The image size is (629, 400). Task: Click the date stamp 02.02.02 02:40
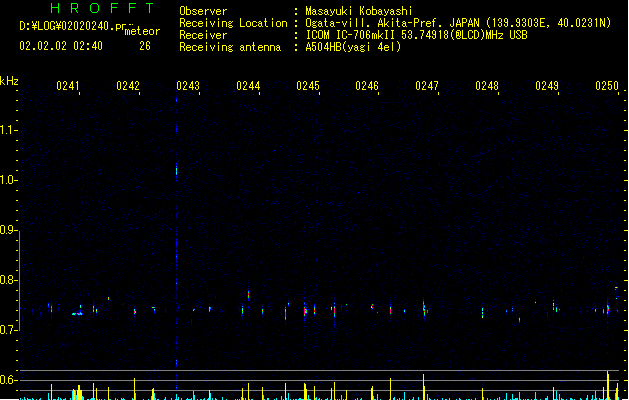(61, 46)
